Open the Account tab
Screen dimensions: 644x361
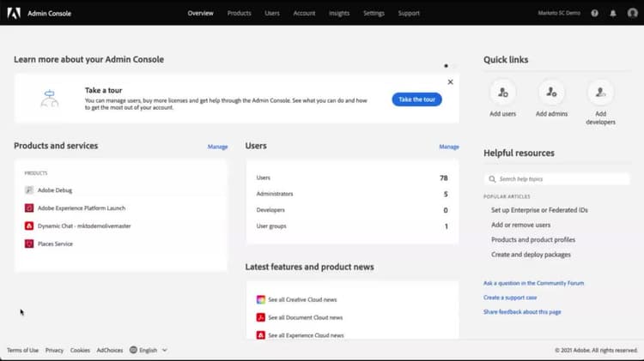tap(304, 13)
